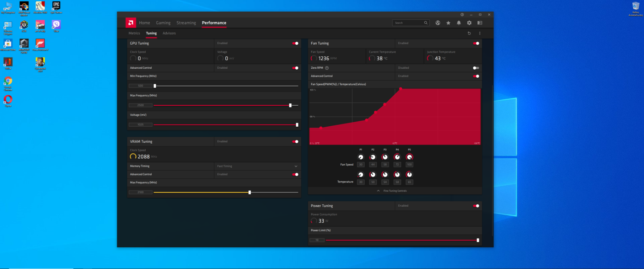The width and height of the screenshot is (644, 269).
Task: Reset tuning with the circular arrow icon
Action: click(469, 33)
